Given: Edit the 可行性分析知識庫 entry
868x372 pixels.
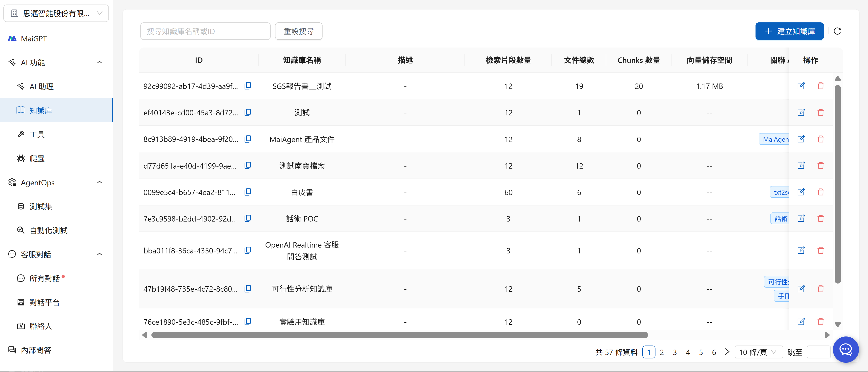Looking at the screenshot, I should pyautogui.click(x=801, y=289).
